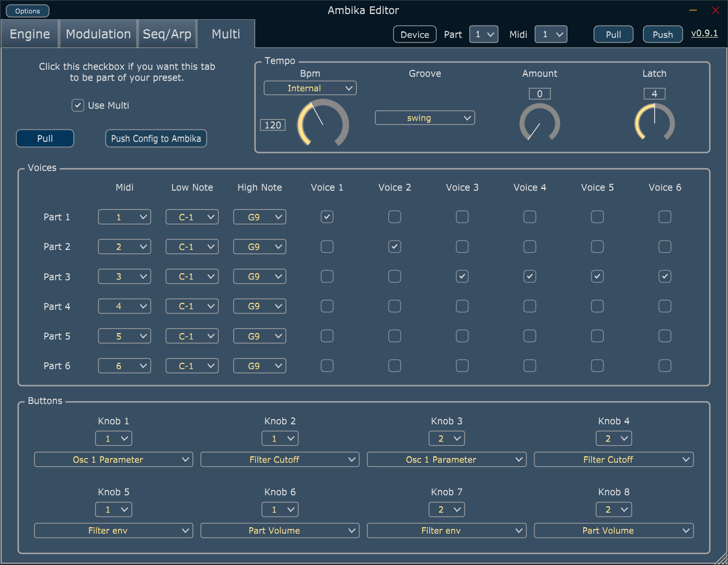728x565 pixels.
Task: Open Part 6 High Note dropdown
Action: [259, 366]
